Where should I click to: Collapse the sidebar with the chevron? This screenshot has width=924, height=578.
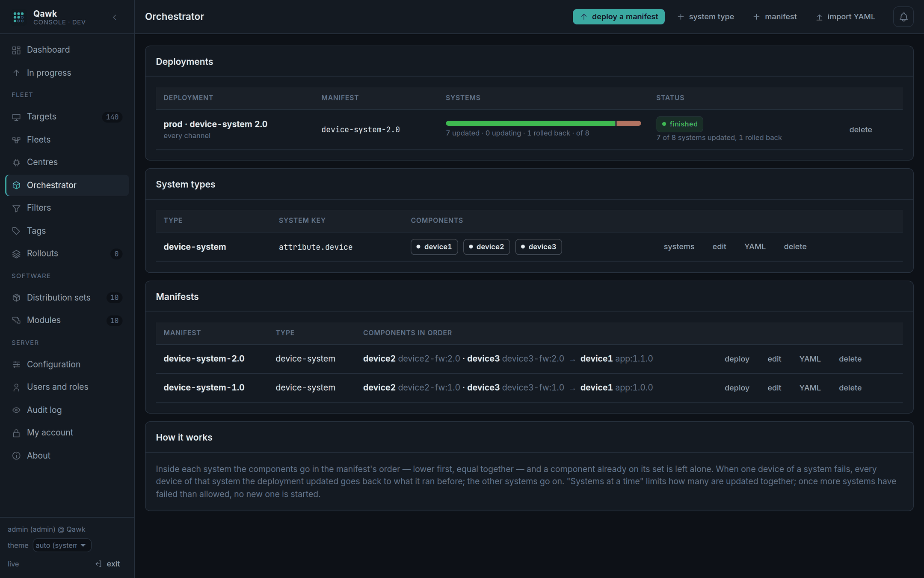[x=114, y=17]
